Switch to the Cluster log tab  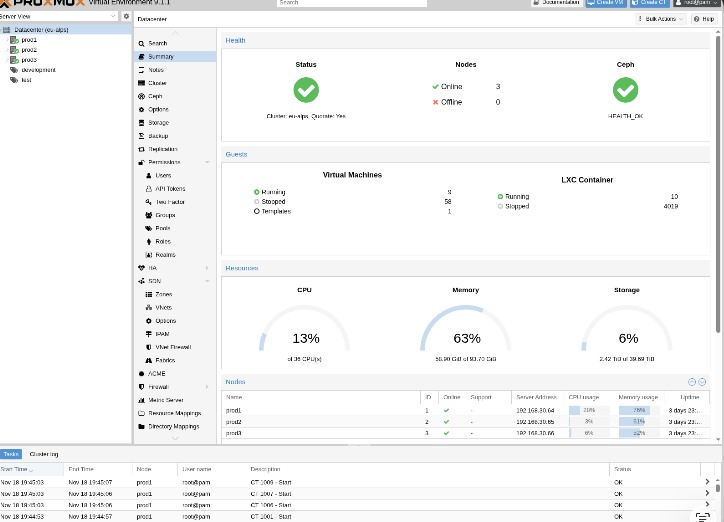(44, 454)
